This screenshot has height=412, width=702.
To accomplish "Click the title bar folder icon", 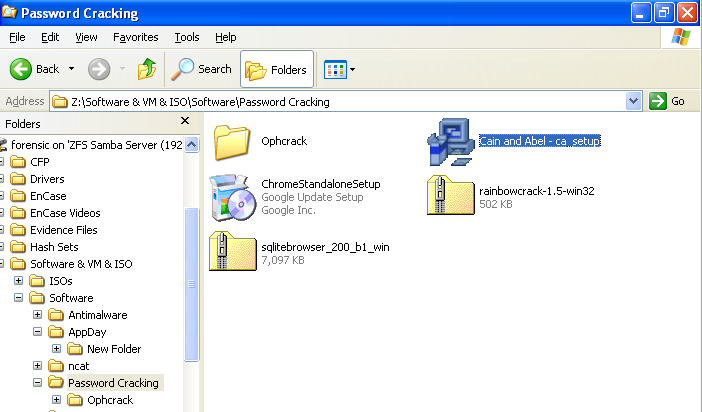I will pyautogui.click(x=9, y=12).
